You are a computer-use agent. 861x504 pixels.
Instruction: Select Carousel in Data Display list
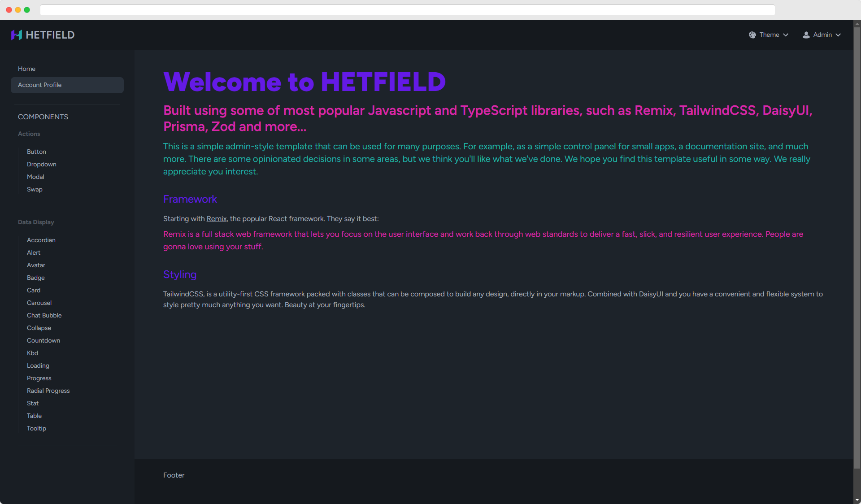point(39,303)
